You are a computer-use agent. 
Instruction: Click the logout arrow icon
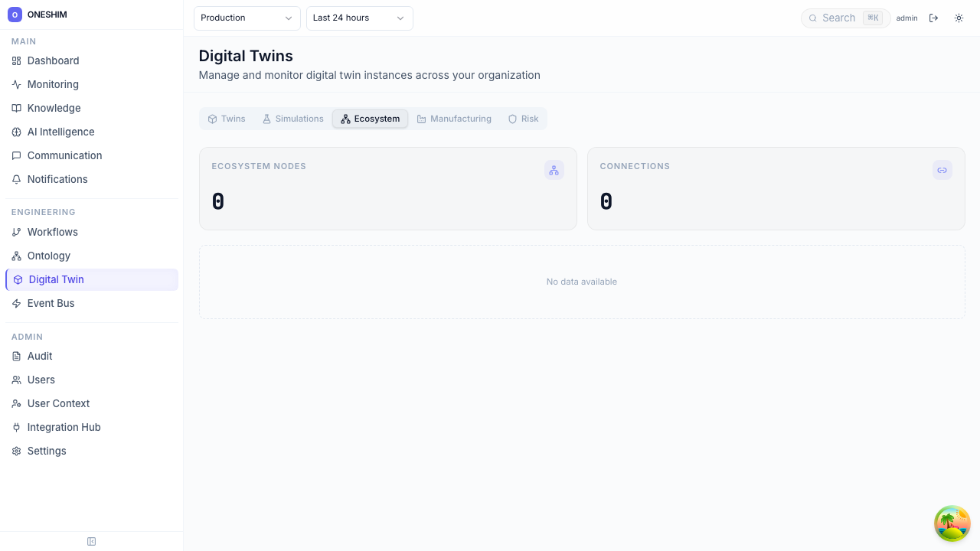tap(933, 18)
